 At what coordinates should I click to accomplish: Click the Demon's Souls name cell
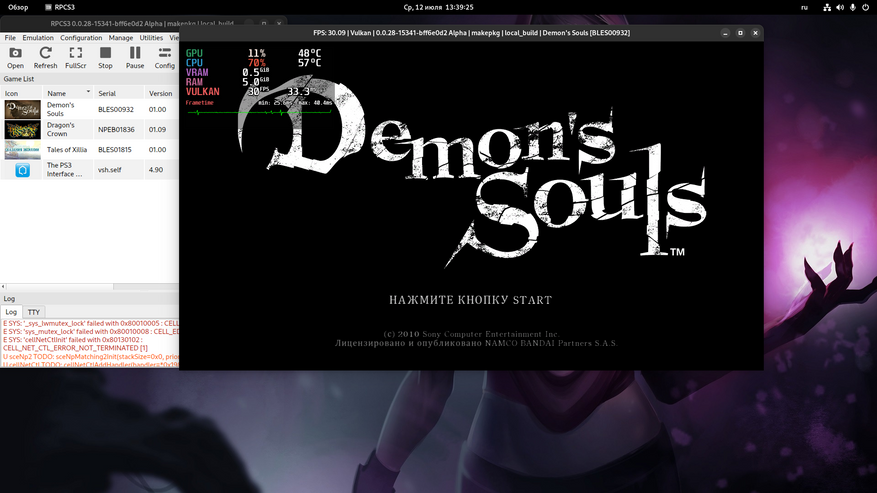(x=68, y=109)
